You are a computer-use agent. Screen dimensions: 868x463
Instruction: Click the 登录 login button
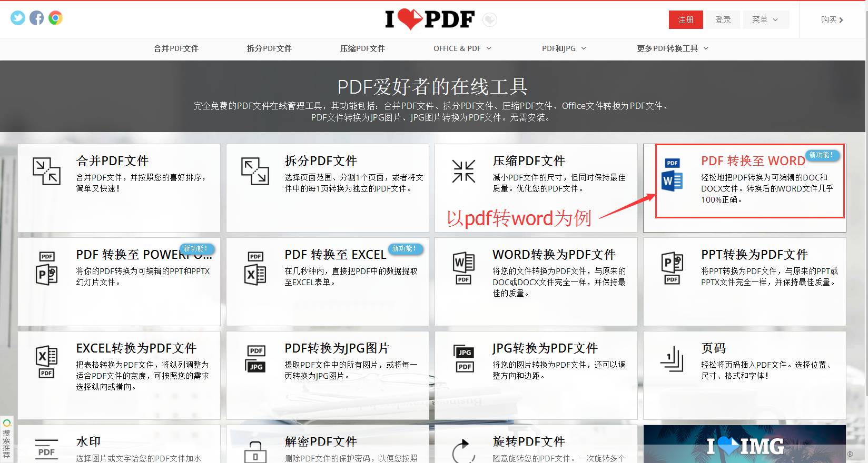[x=723, y=19]
